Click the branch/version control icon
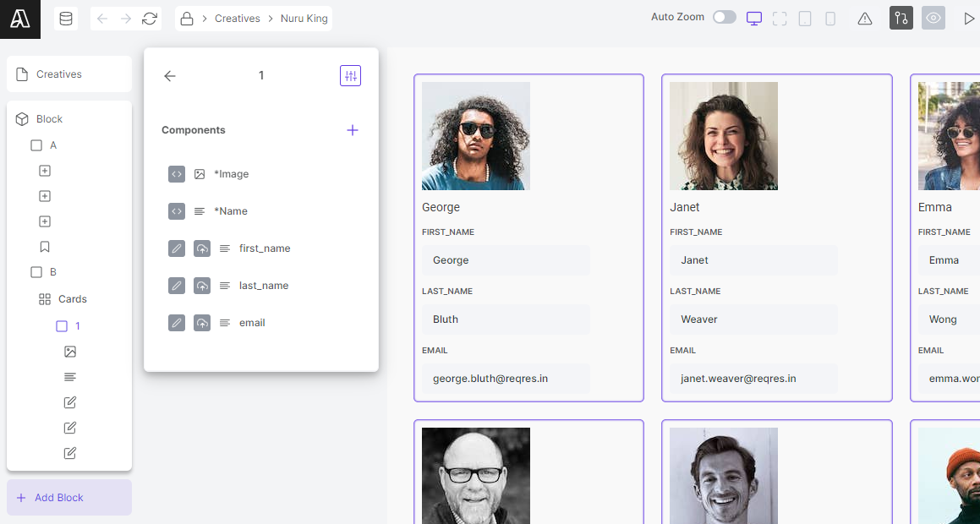980x524 pixels. coord(901,18)
